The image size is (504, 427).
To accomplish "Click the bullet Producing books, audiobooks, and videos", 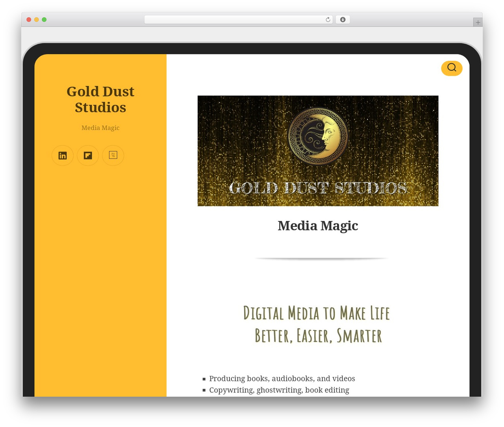I will 282,379.
